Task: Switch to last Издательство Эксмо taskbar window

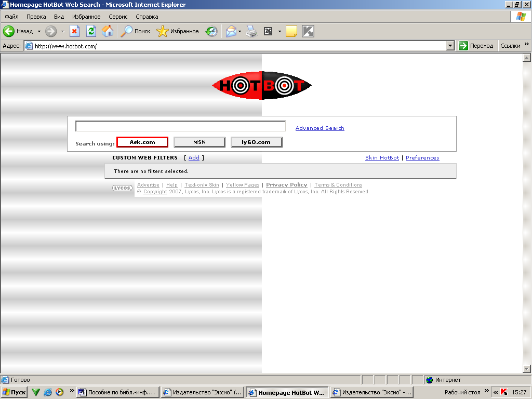Action: [x=372, y=392]
